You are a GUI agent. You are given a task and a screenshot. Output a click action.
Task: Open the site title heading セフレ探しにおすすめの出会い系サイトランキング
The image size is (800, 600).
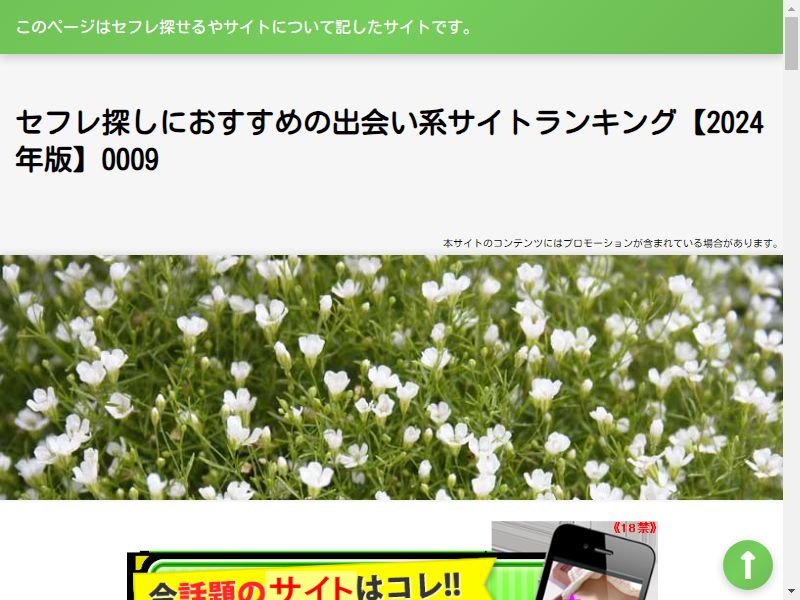point(390,140)
